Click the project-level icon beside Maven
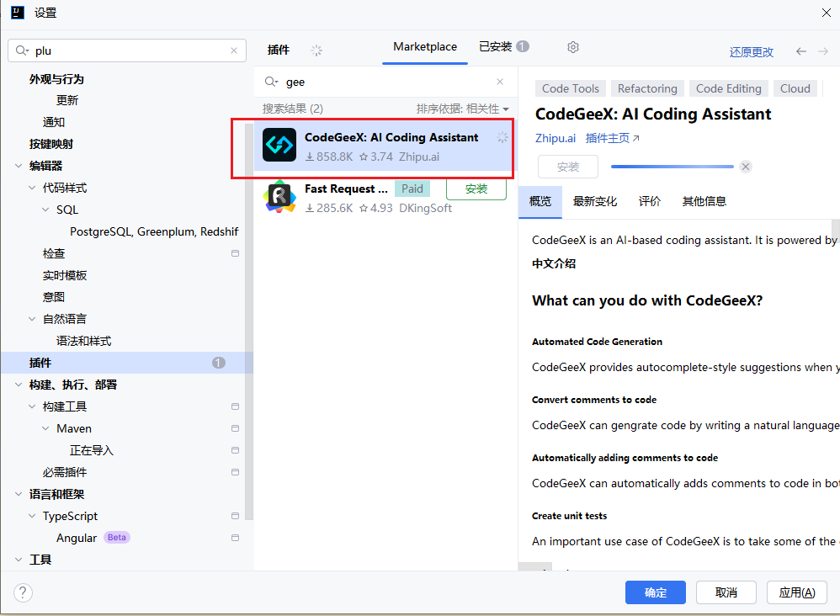Image resolution: width=840 pixels, height=616 pixels. (235, 428)
